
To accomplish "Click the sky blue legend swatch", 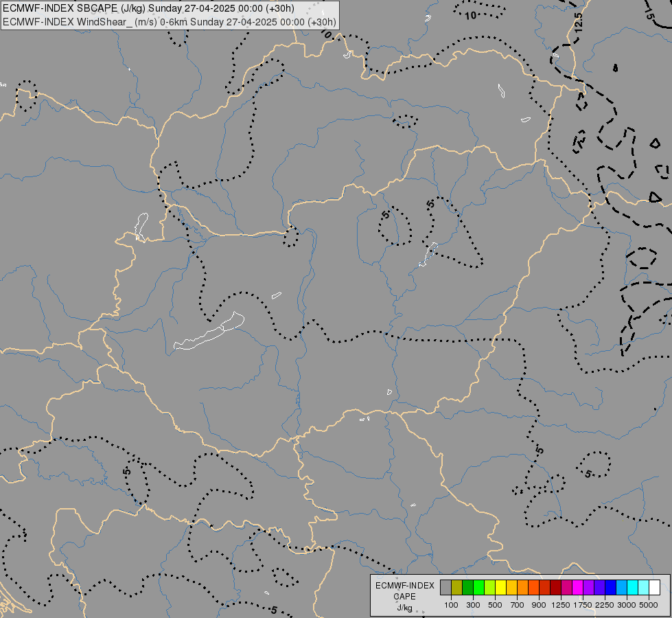I will click(621, 587).
